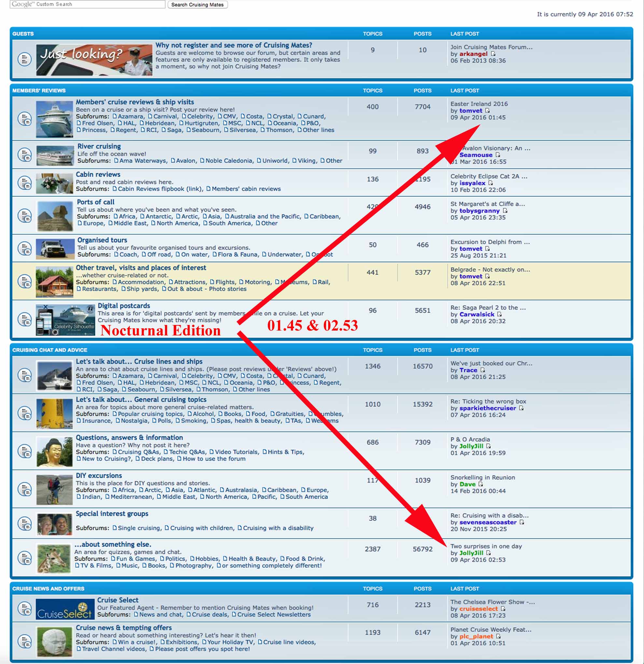Screen dimensions: 644x664
Task: Click view-latest-post icon beside tomvet under Easter Ireland
Action: coord(487,111)
